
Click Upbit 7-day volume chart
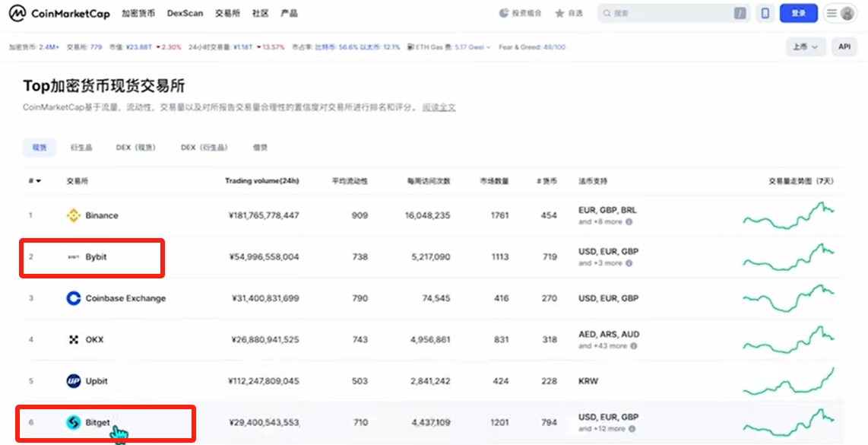coord(788,381)
